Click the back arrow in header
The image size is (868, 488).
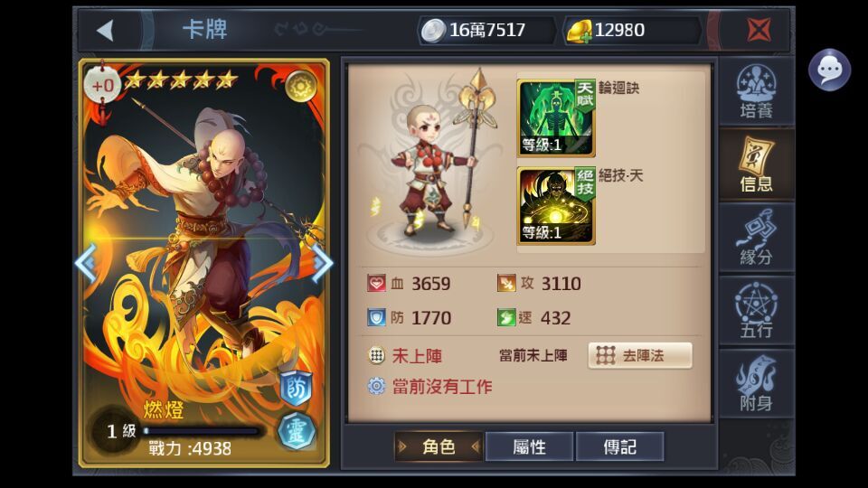pos(106,30)
